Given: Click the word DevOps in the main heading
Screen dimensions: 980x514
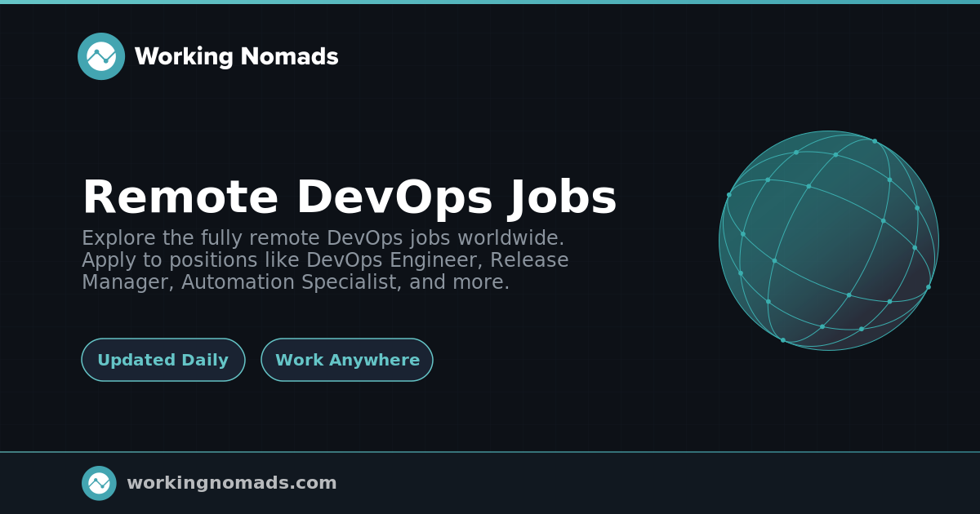Looking at the screenshot, I should pyautogui.click(x=394, y=197).
